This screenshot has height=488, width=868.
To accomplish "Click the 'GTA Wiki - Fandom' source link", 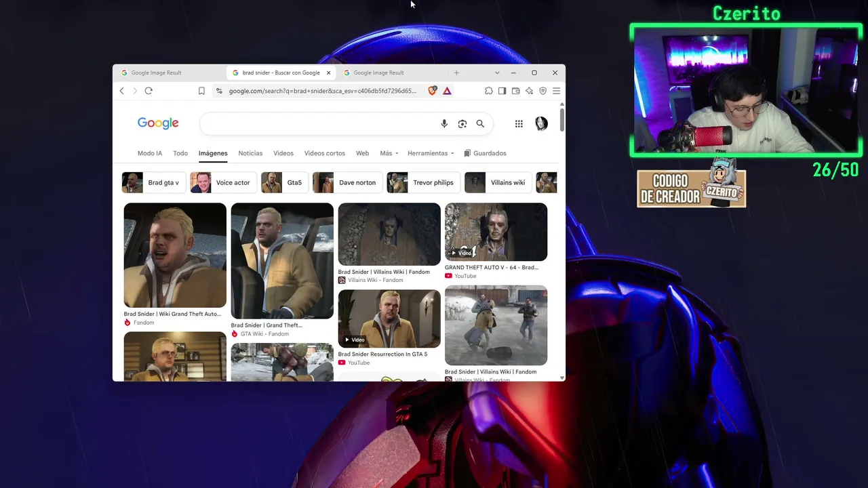I will [264, 334].
